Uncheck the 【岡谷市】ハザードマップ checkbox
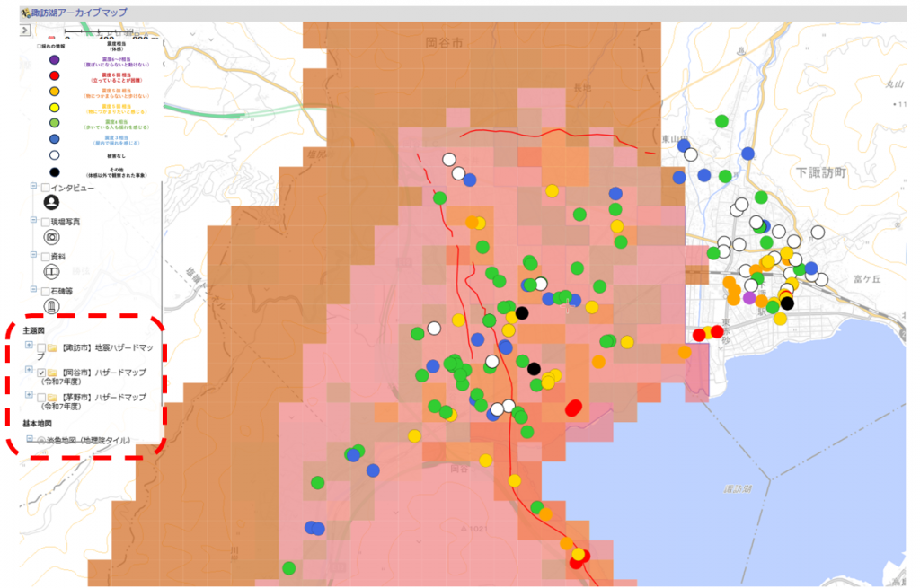The width and height of the screenshot is (920, 588). tap(42, 373)
